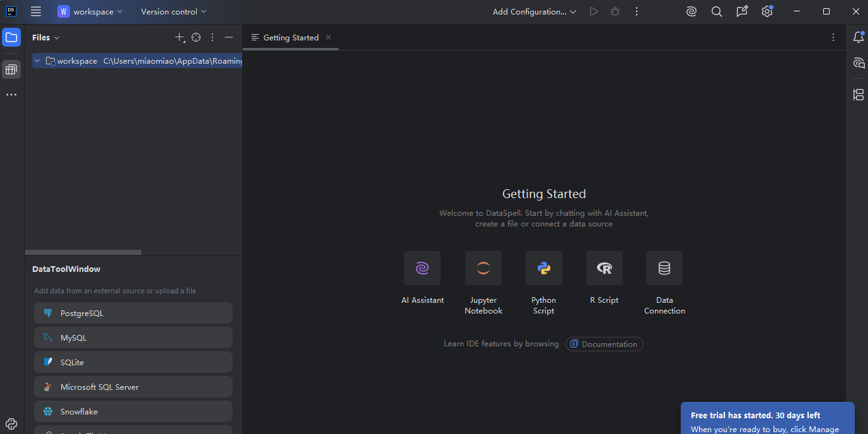The image size is (868, 434).
Task: Open the Data Connection tile
Action: [x=664, y=268]
